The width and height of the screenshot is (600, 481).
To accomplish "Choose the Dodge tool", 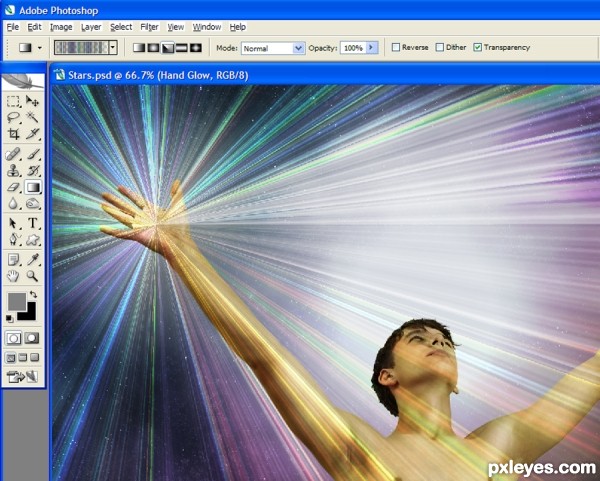I will [x=33, y=204].
